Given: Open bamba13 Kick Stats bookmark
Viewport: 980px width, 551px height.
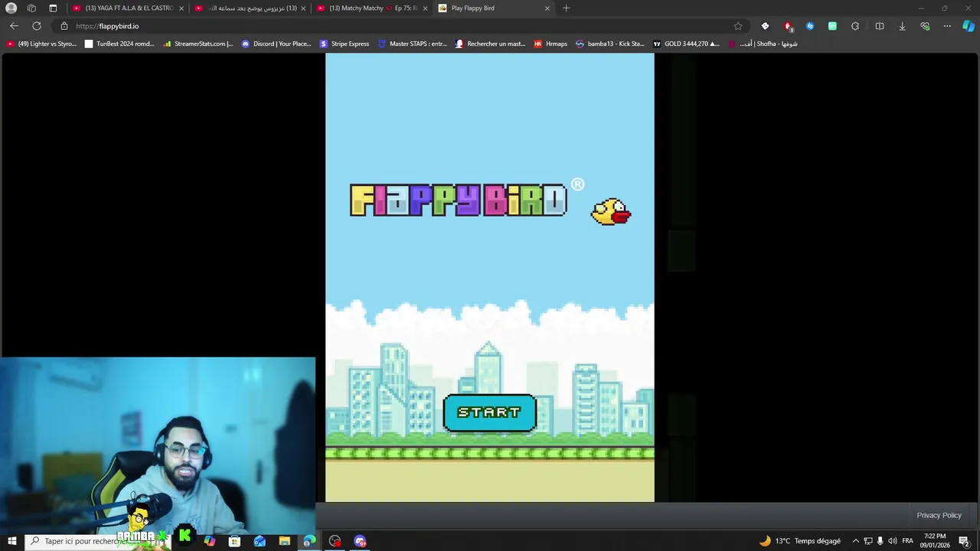Looking at the screenshot, I should tap(610, 44).
